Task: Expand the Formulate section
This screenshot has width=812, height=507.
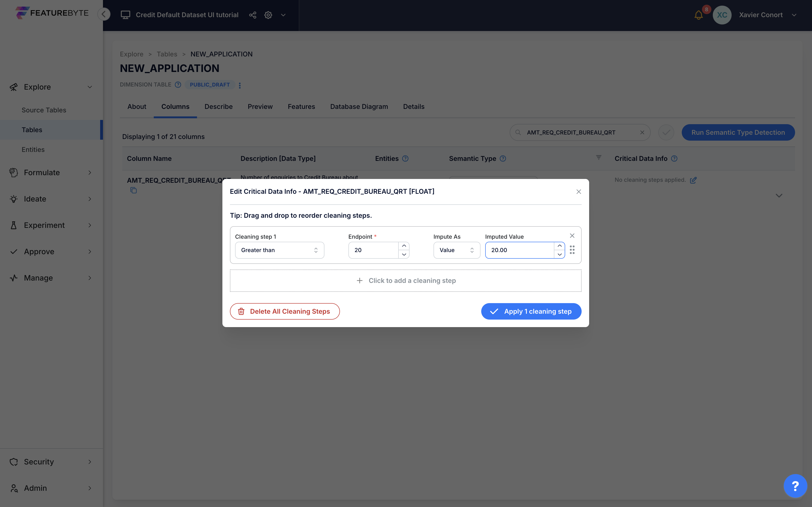Action: pyautogui.click(x=90, y=173)
